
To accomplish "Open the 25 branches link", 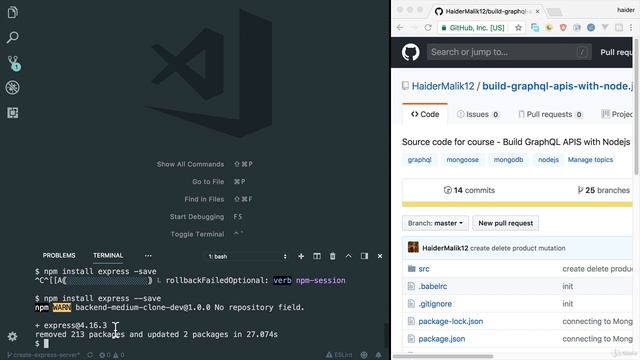I will (604, 190).
